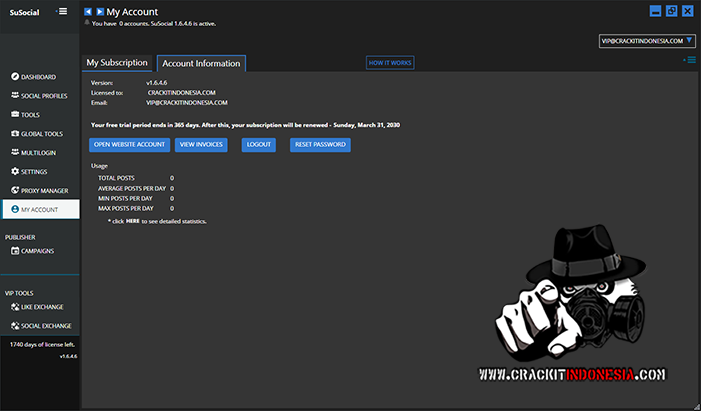
Task: Open the Dashboard from the sidebar
Action: click(x=38, y=77)
